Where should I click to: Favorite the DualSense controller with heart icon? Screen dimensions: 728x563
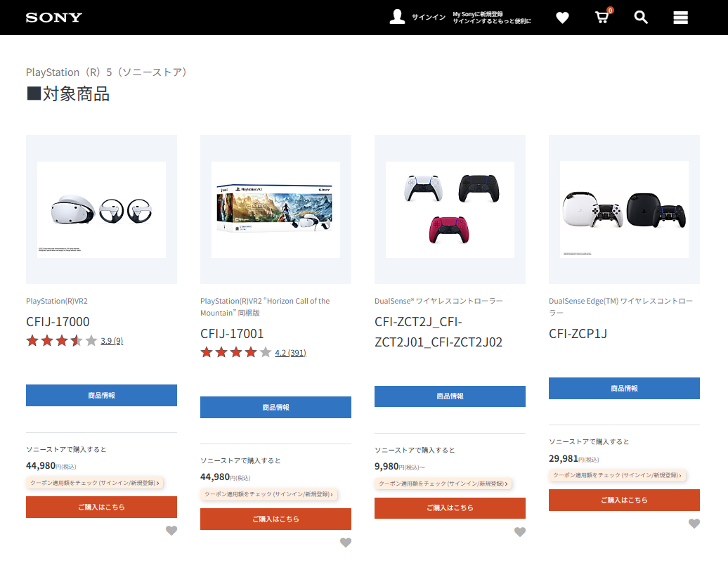pos(520,532)
